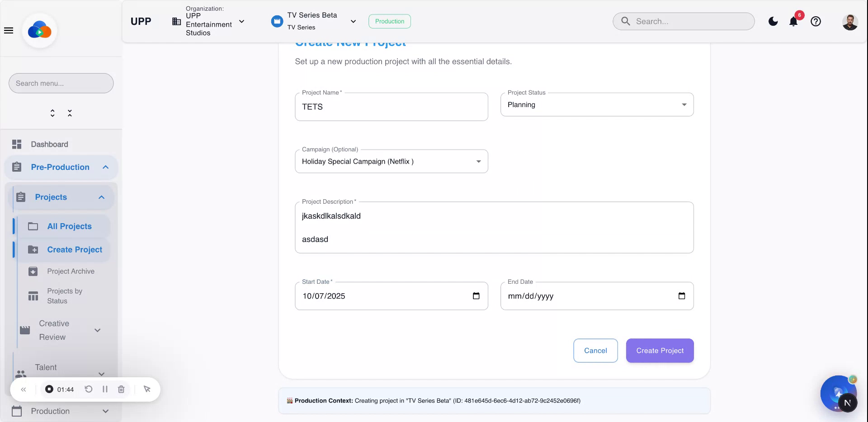868x422 pixels.
Task: Expand the organization selector chevron
Action: pos(242,21)
